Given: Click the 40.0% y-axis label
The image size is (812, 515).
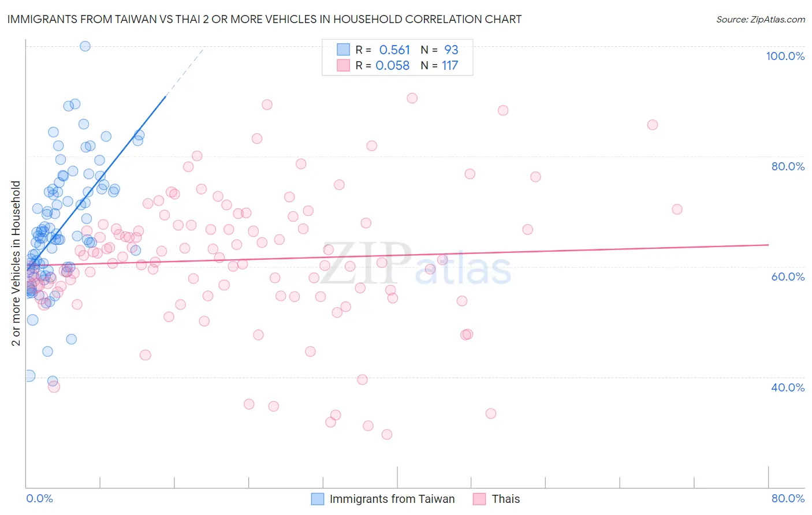Looking at the screenshot, I should (788, 387).
